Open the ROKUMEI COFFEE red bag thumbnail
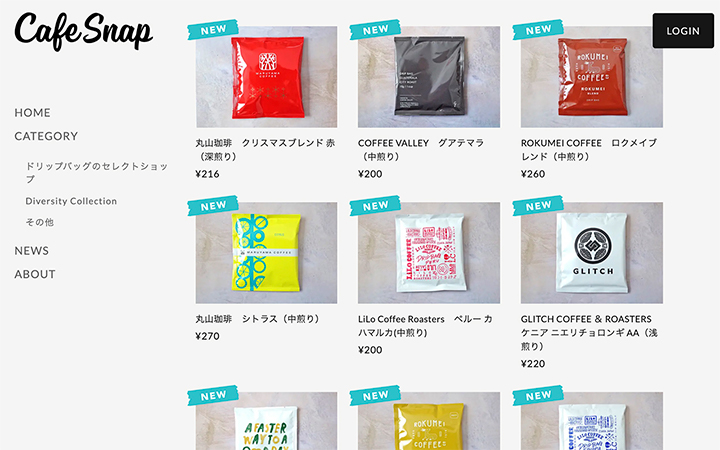720x450 pixels. click(x=591, y=77)
